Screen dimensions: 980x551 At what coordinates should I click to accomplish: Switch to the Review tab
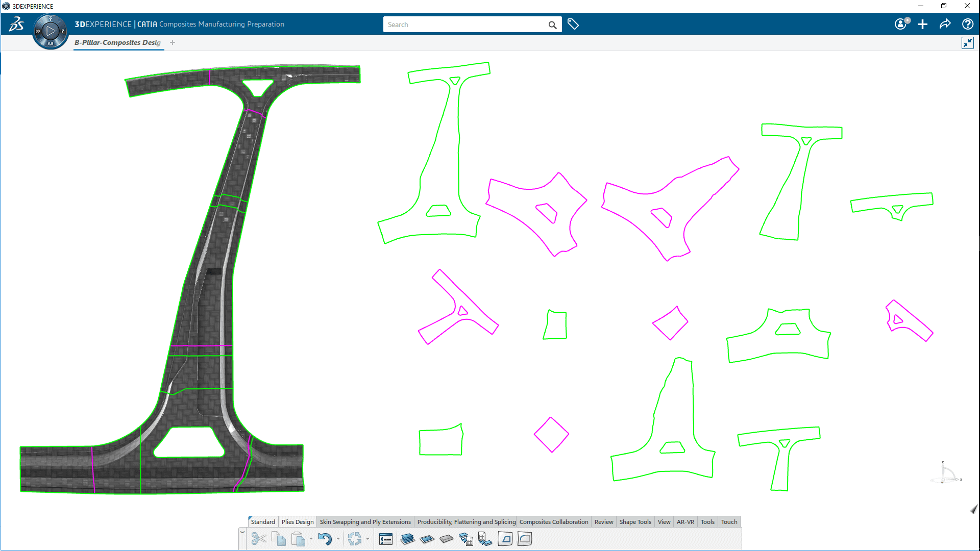[x=603, y=521]
